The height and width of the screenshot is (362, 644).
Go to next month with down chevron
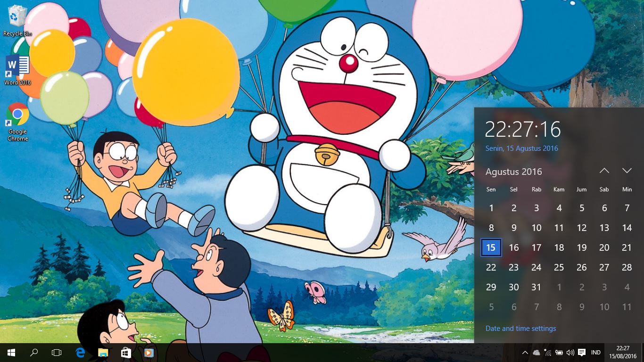pos(627,171)
